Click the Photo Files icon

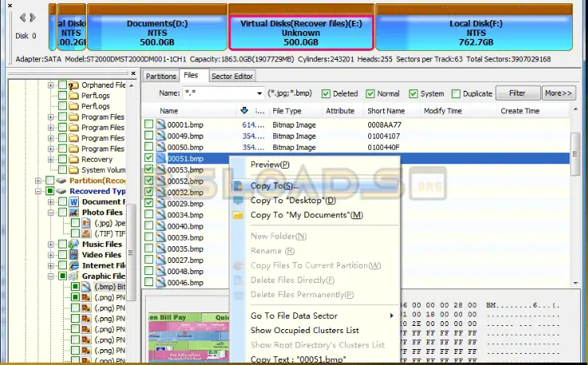(74, 213)
